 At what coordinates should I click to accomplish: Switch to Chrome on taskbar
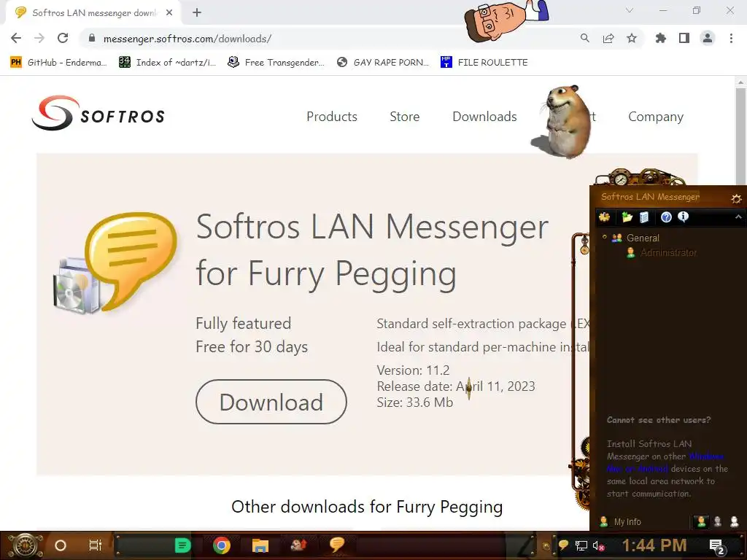[222, 545]
